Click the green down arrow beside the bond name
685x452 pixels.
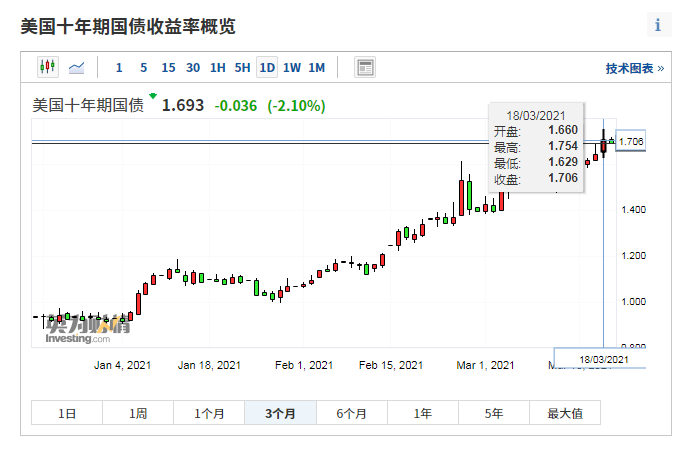pos(153,96)
